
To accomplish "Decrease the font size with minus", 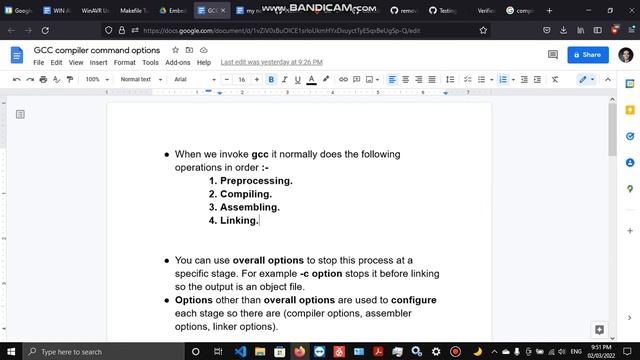I will 227,80.
